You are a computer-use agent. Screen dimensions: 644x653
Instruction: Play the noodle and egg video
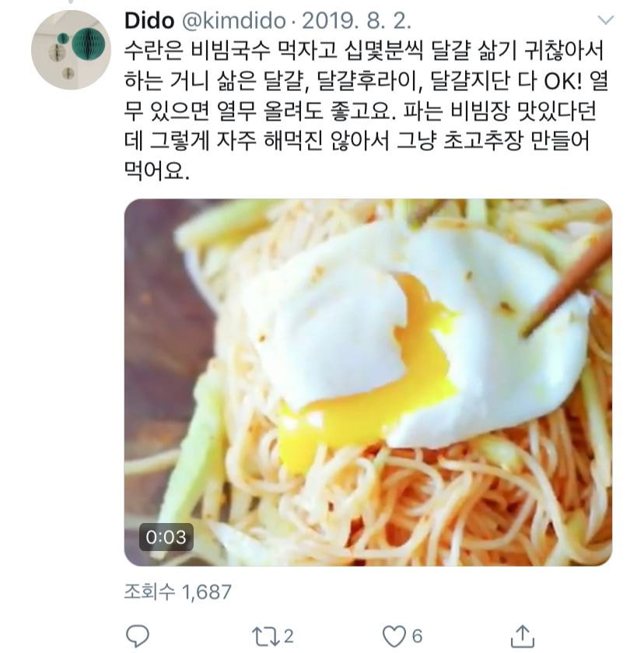[368, 382]
